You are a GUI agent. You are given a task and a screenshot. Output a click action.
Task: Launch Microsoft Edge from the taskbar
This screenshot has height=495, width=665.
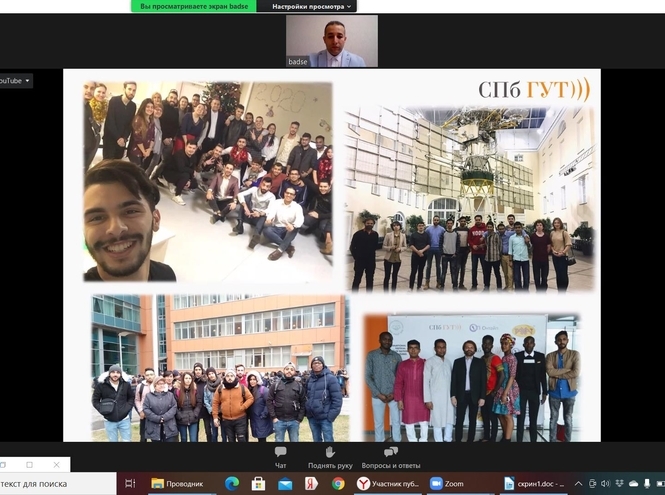click(232, 484)
